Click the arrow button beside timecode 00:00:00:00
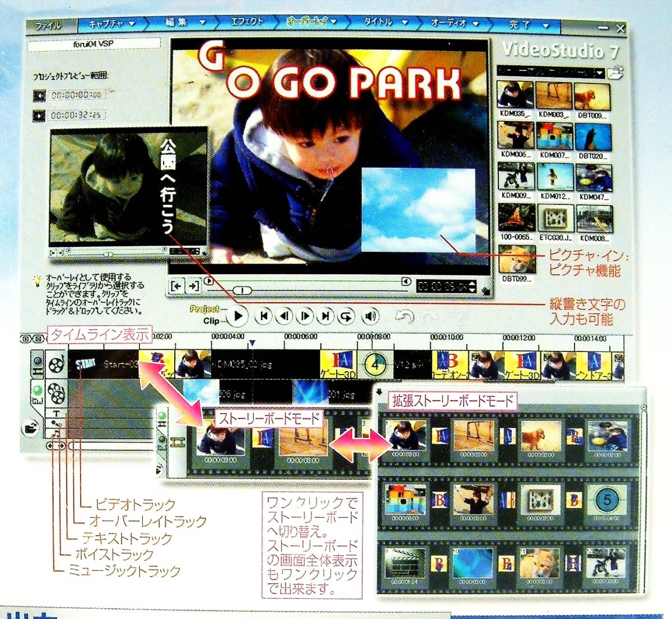 (x=39, y=96)
